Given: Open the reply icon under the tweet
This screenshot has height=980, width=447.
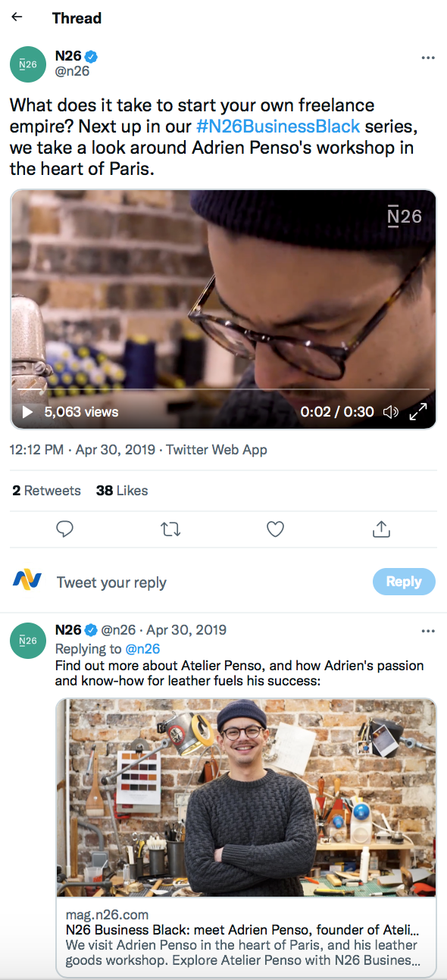Looking at the screenshot, I should pos(64,529).
